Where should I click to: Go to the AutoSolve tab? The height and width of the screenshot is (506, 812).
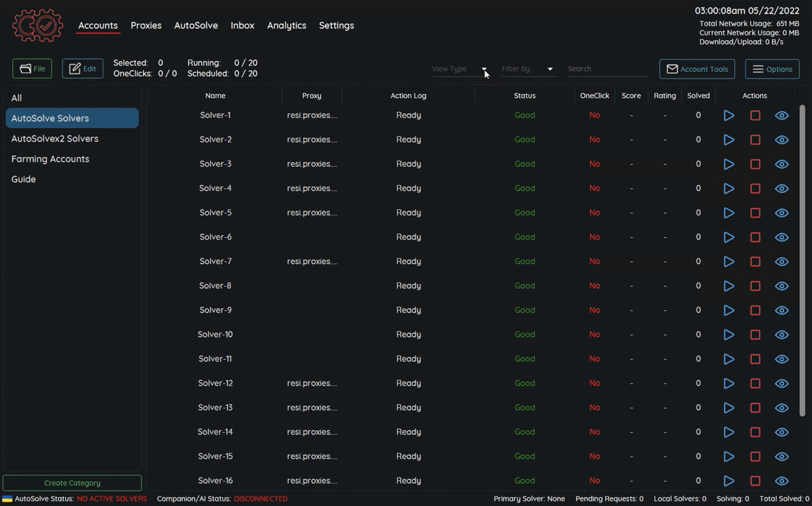pyautogui.click(x=196, y=25)
